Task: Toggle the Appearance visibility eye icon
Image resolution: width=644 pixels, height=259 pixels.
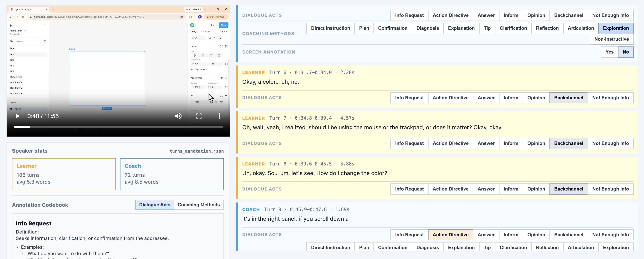Action: point(221,78)
